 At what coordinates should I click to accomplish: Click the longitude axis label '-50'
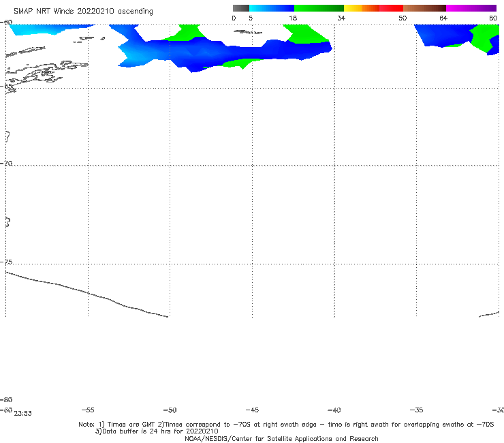click(x=170, y=410)
